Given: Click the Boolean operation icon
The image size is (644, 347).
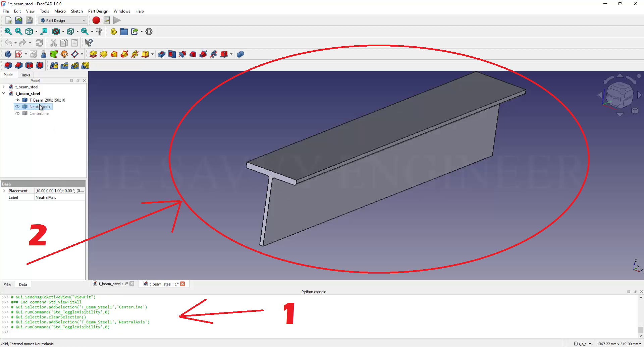Looking at the screenshot, I should [240, 54].
